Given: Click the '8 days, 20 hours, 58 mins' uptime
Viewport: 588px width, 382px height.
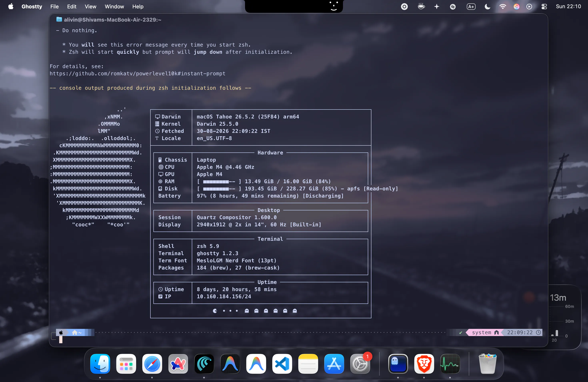Looking at the screenshot, I should (236, 289).
